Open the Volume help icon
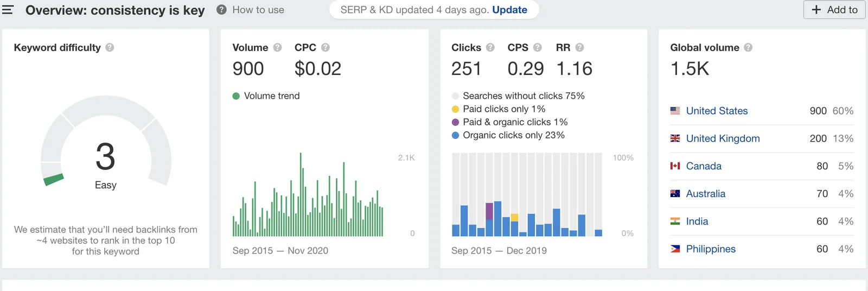The height and width of the screenshot is (291, 868). click(277, 47)
